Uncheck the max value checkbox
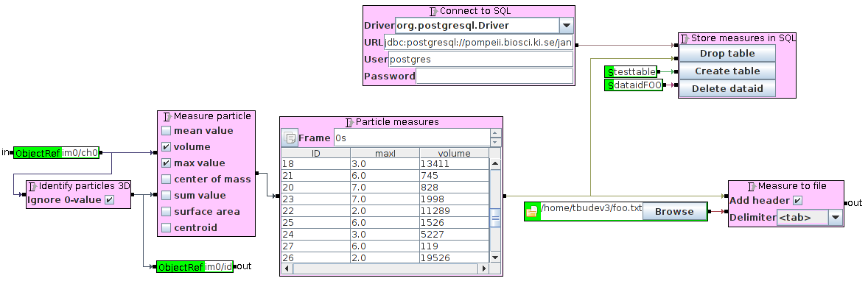Screen dimensions: 868x281 coord(166,163)
